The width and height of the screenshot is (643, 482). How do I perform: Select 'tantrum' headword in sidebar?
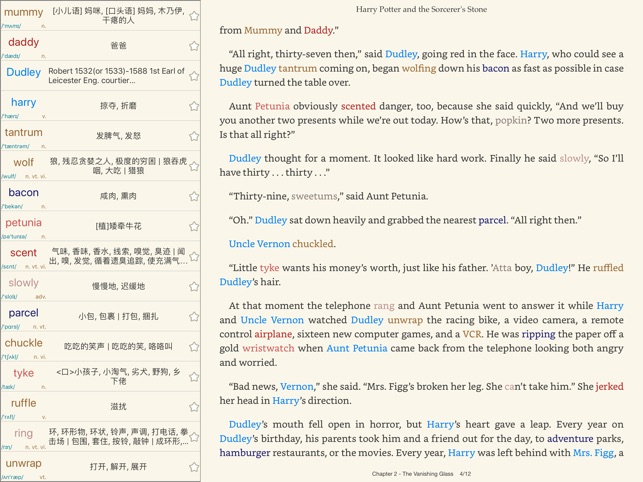[23, 132]
